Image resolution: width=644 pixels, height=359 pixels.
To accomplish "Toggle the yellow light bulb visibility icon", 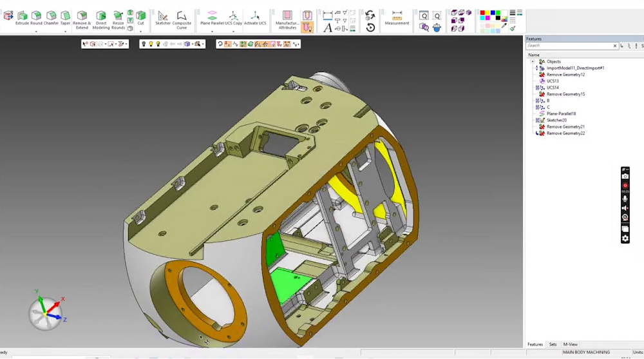I will (151, 44).
